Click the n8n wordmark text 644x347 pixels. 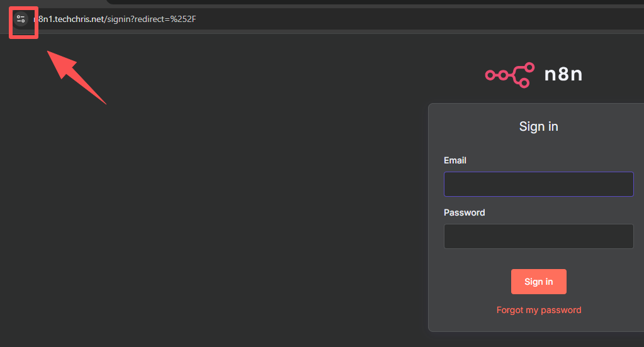coord(563,74)
